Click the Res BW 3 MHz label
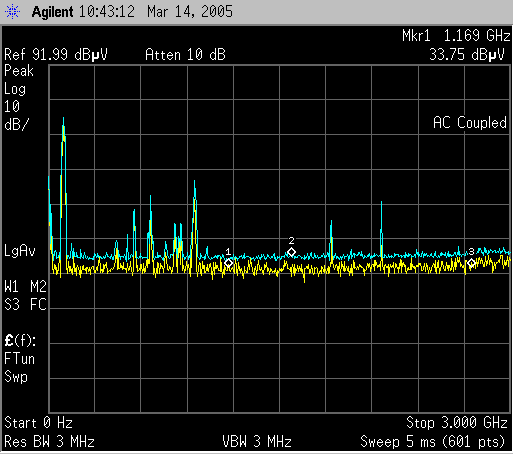 (49, 442)
